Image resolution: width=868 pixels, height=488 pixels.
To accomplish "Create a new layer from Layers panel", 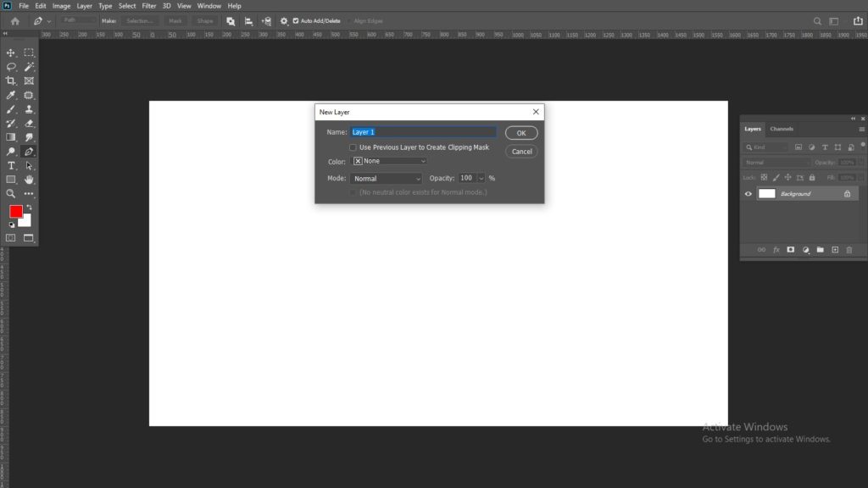I will 835,250.
